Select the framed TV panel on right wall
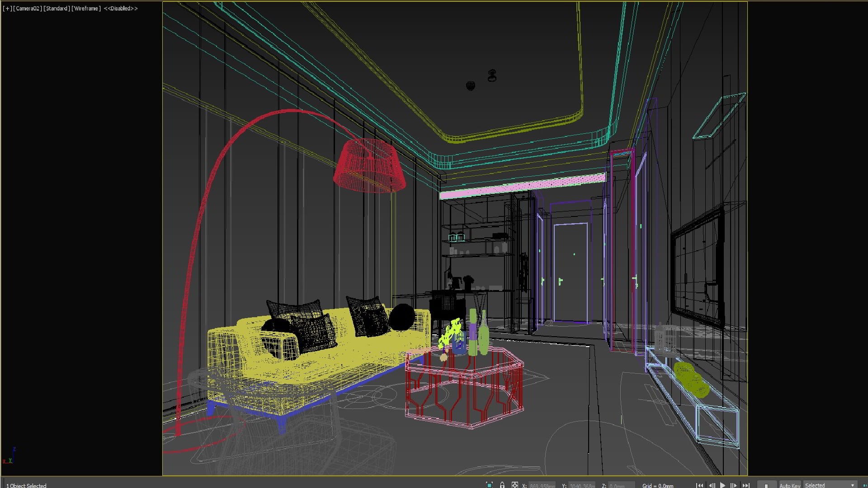The width and height of the screenshot is (868, 488). pyautogui.click(x=698, y=267)
